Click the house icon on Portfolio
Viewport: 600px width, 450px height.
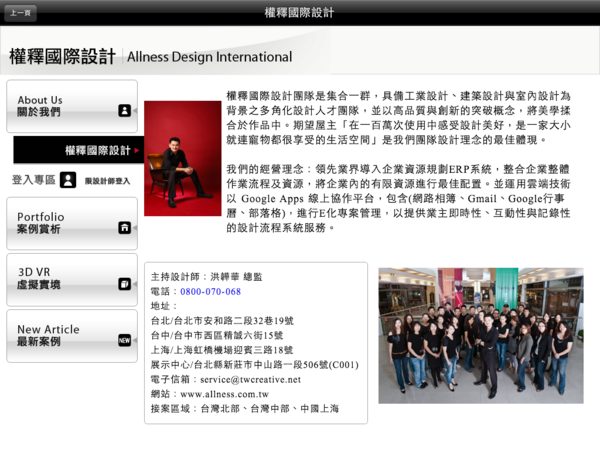[x=124, y=228]
